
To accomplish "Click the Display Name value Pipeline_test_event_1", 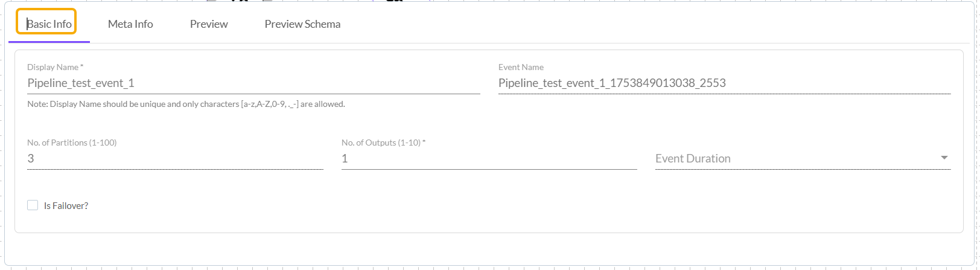I will 81,83.
